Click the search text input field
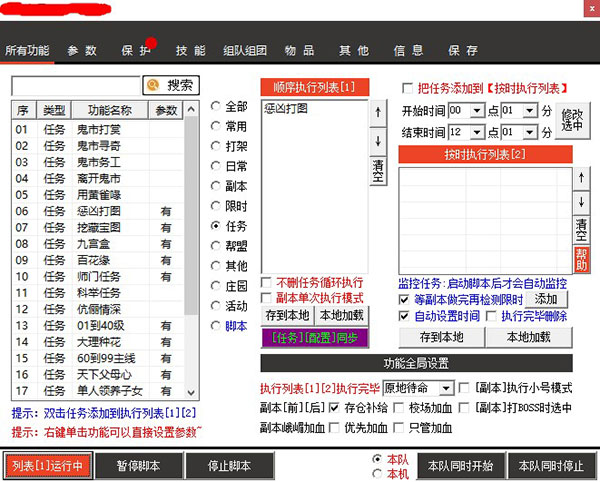The height and width of the screenshot is (482, 600). coord(75,85)
